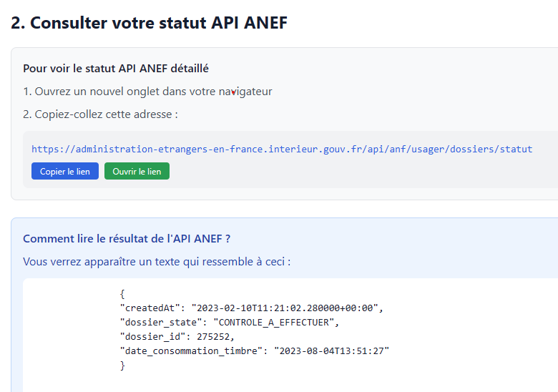This screenshot has width=558, height=392.
Task: Click the dossier id number 275252
Action: pos(217,337)
